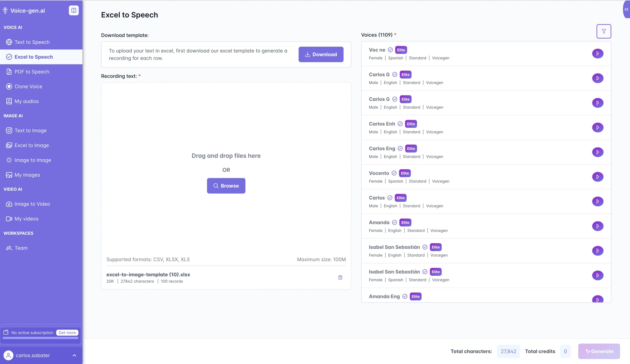The height and width of the screenshot is (364, 630).
Task: Open Clone Voice page
Action: click(x=28, y=86)
